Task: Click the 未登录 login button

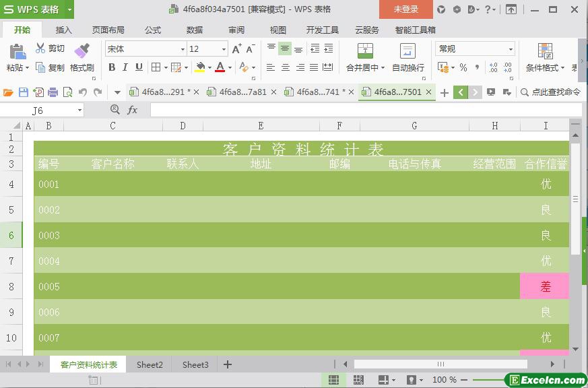Action: point(405,9)
